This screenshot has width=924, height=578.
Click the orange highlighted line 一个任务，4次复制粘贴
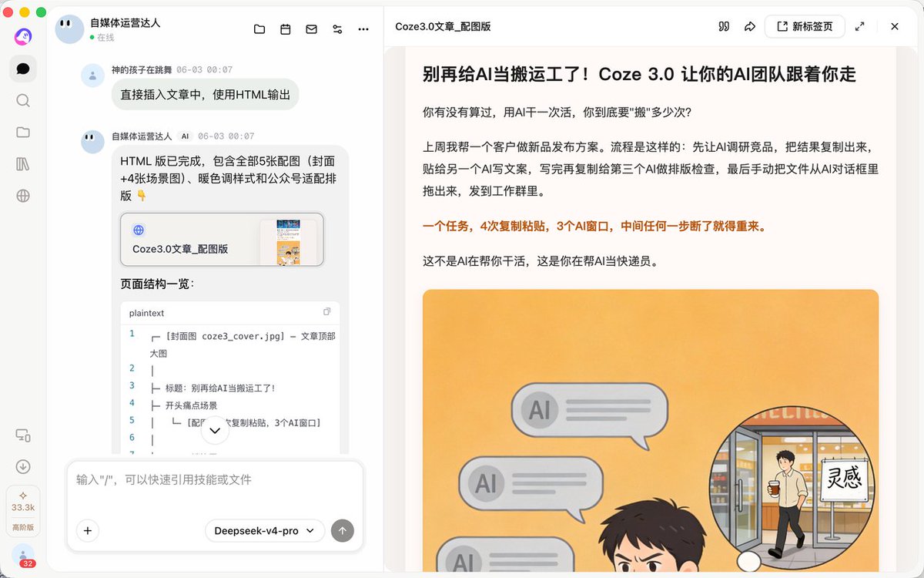594,227
